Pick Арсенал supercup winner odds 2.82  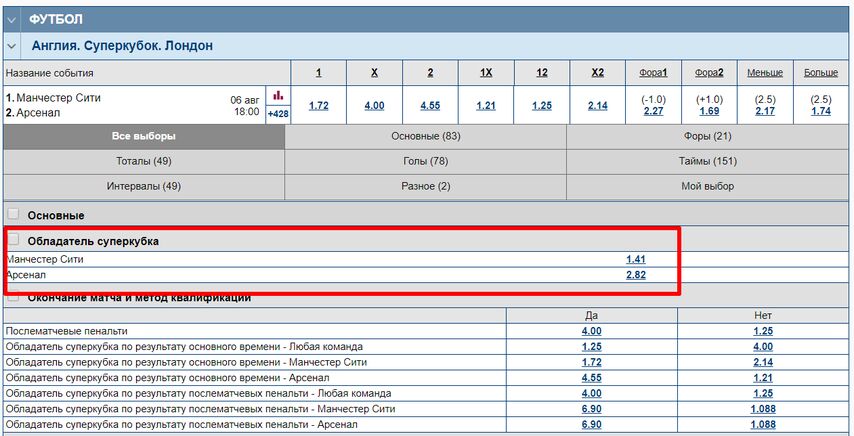pyautogui.click(x=636, y=275)
